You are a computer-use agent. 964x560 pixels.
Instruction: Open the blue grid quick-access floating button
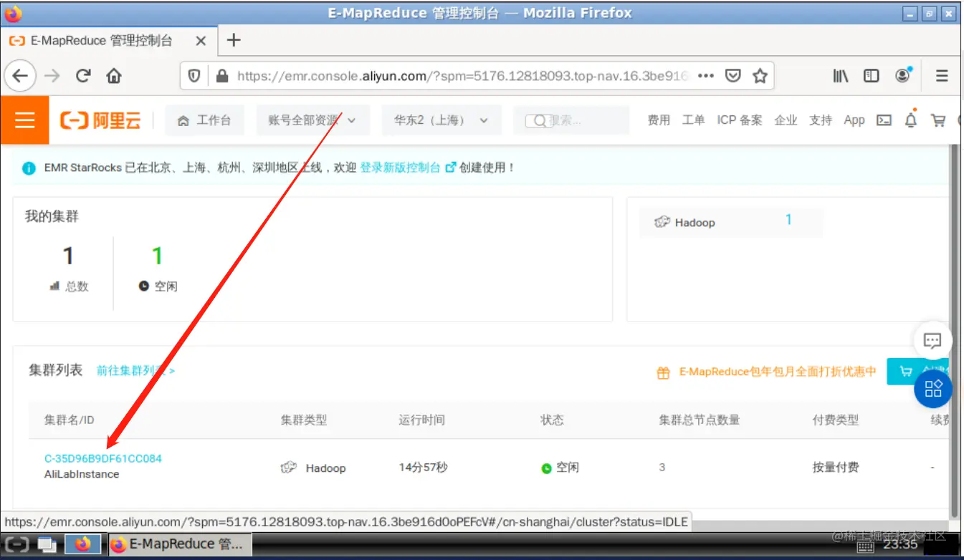[933, 389]
